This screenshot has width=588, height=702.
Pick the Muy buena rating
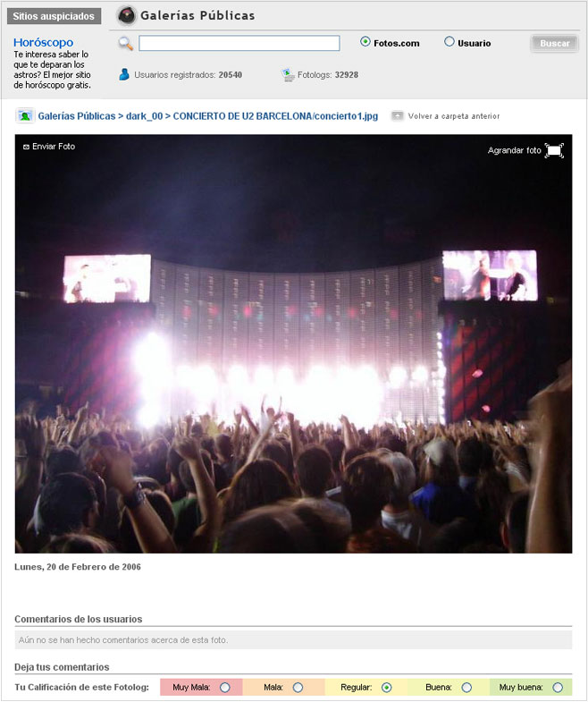[x=558, y=687]
